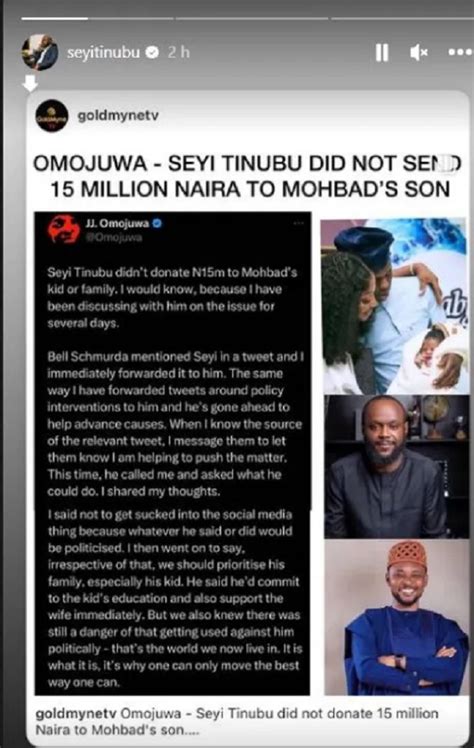Open goldmynetv avatar in reshared post

pos(52,116)
